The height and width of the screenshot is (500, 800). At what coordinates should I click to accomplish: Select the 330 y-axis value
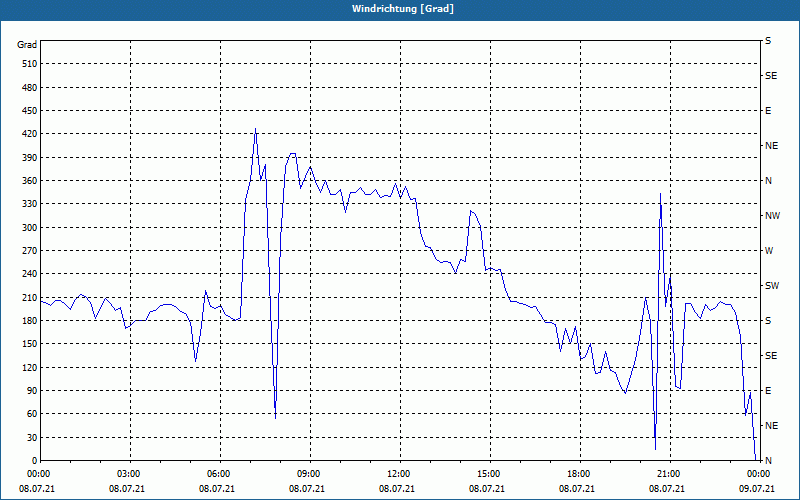[x=30, y=204]
